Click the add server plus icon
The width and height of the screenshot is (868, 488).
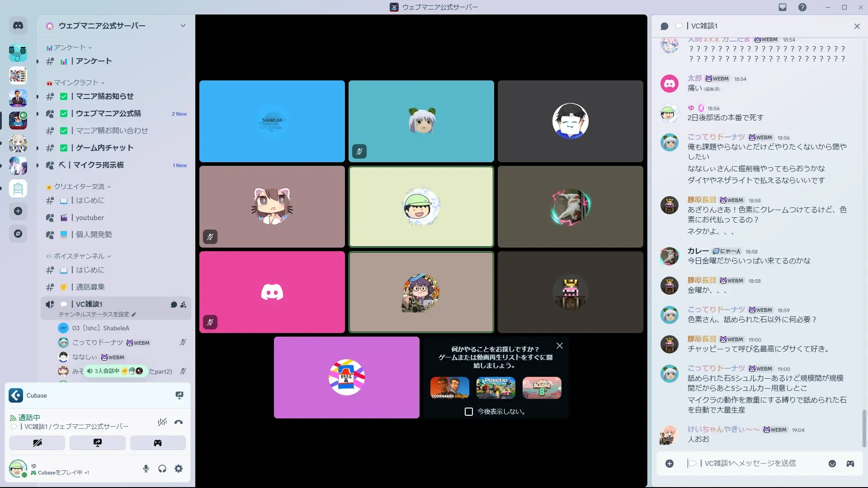click(18, 211)
